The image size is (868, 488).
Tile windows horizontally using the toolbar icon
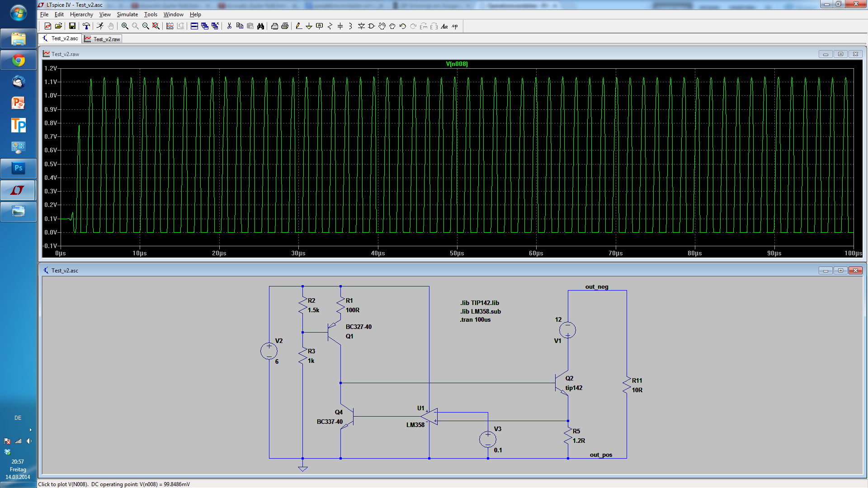point(194,26)
